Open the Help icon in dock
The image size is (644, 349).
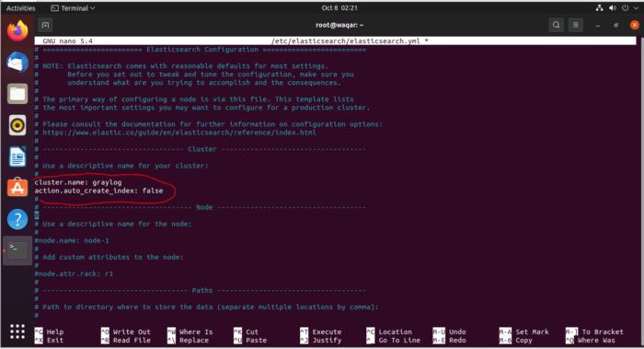coord(17,219)
